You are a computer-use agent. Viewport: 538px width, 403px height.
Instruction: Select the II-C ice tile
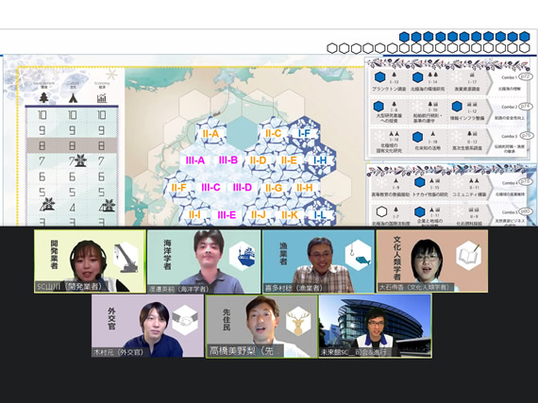point(273,133)
